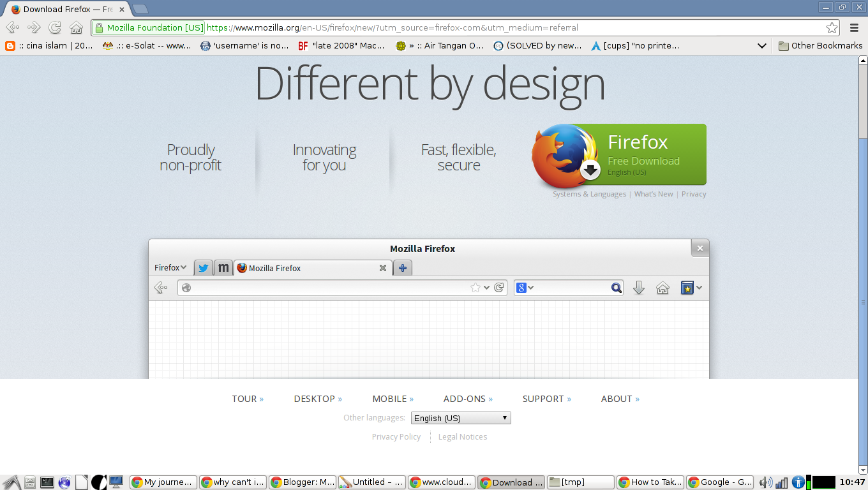Close the Mozilla Firefox tab in mockup

pyautogui.click(x=383, y=268)
